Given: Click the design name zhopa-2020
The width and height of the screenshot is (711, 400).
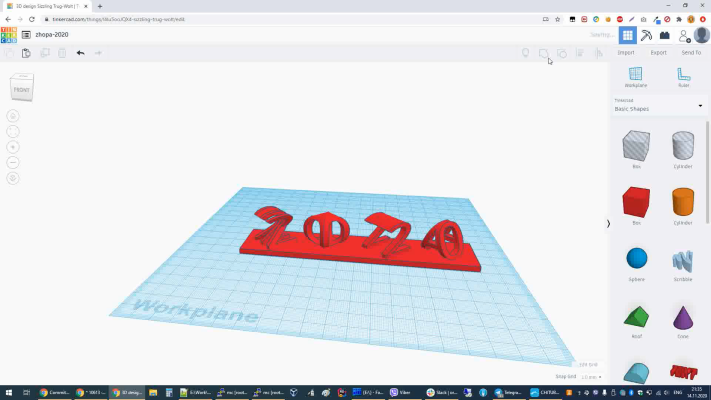Looking at the screenshot, I should (52, 34).
